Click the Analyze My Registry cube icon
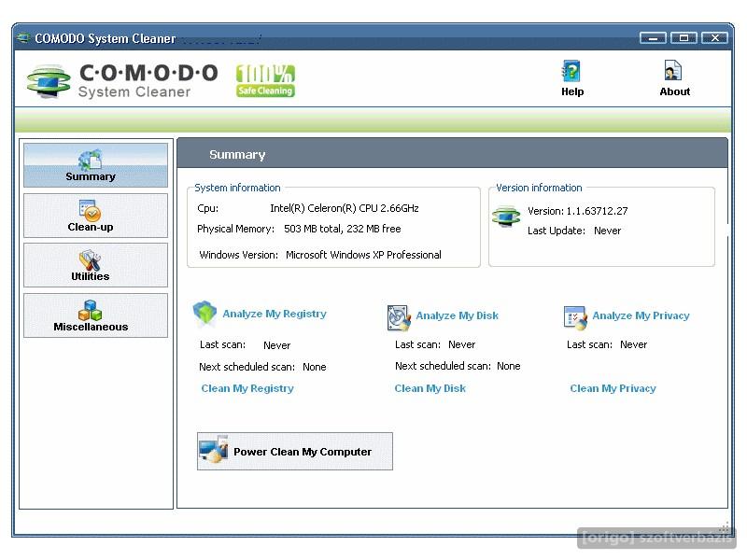 (x=204, y=314)
